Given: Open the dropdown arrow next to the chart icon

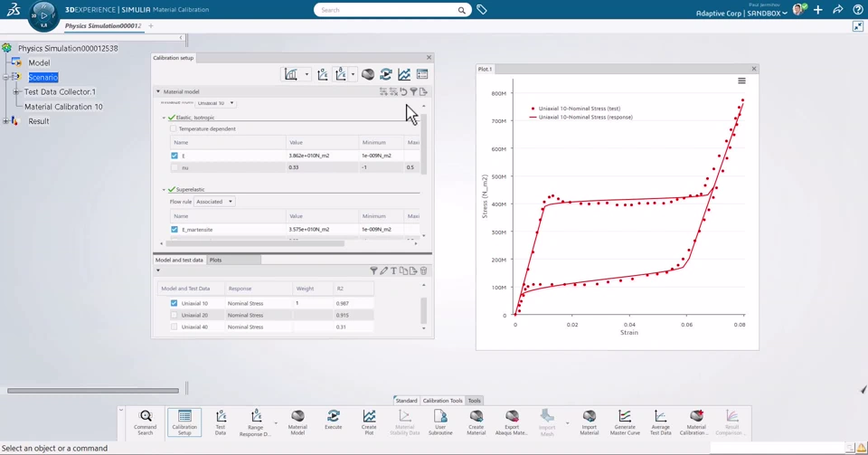Looking at the screenshot, I should coord(307,74).
